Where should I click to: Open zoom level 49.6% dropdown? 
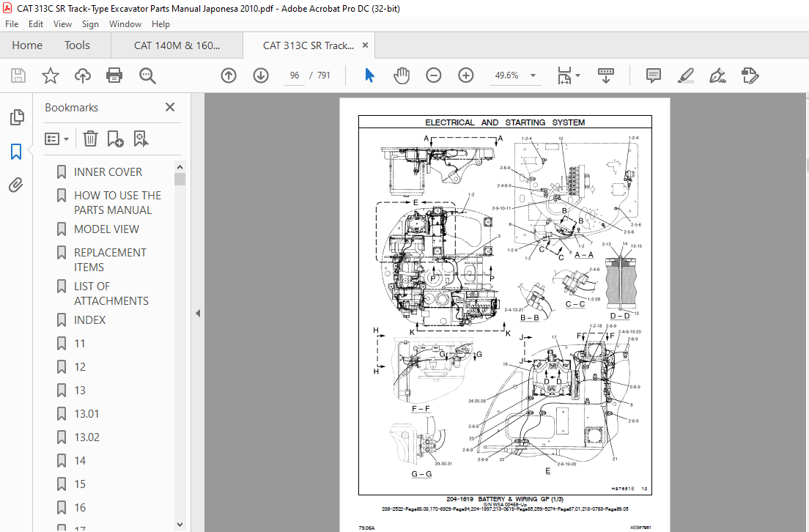533,75
